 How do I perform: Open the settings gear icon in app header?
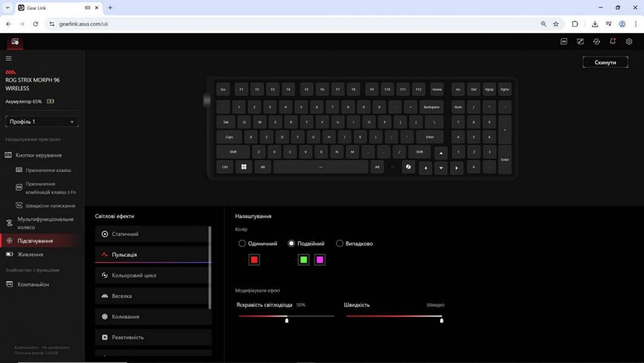(629, 42)
